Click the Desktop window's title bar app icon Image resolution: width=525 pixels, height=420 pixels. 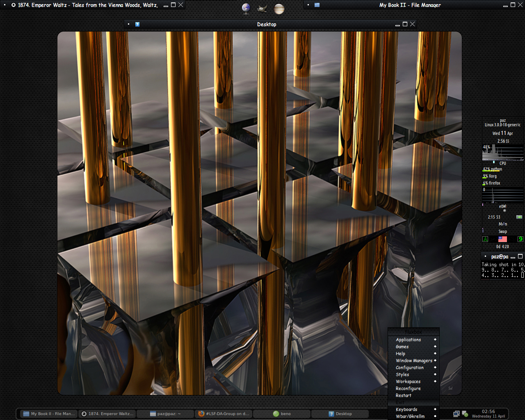tap(137, 24)
